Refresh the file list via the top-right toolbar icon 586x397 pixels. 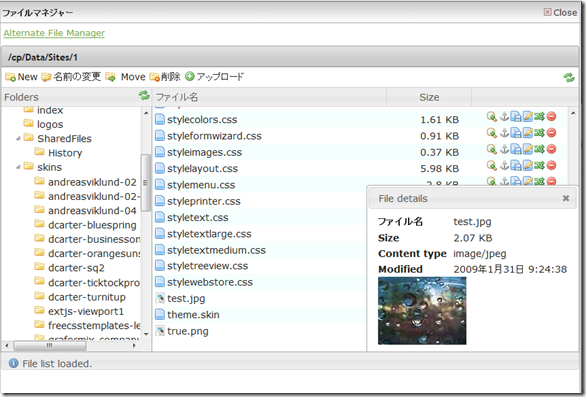(x=569, y=77)
